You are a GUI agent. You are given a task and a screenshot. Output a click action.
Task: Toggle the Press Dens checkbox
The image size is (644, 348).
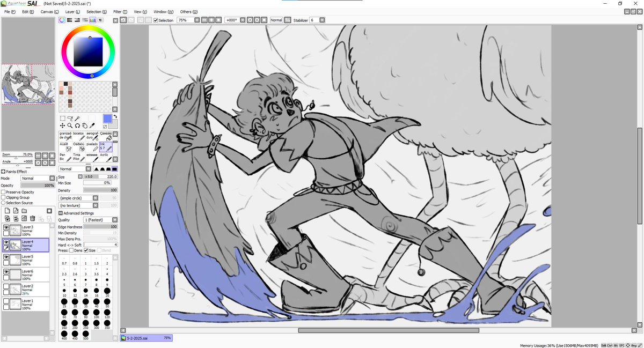pos(71,250)
